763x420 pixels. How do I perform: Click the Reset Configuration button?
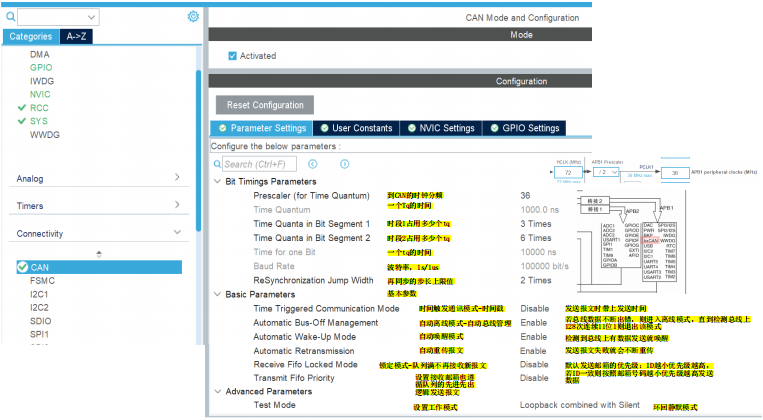point(265,105)
